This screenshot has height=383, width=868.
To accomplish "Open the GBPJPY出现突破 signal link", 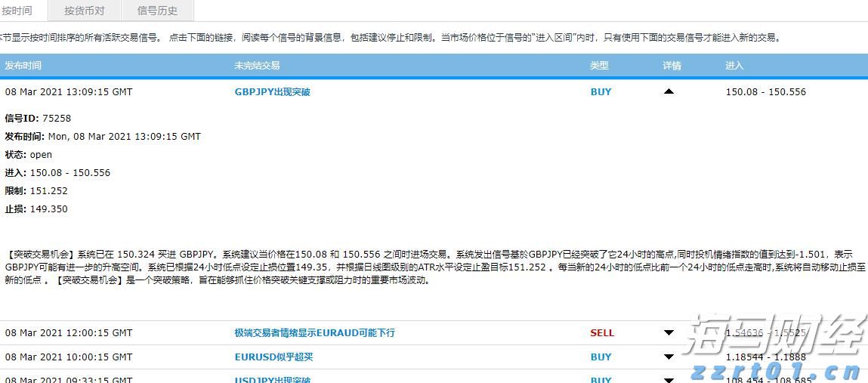I will pyautogui.click(x=272, y=91).
